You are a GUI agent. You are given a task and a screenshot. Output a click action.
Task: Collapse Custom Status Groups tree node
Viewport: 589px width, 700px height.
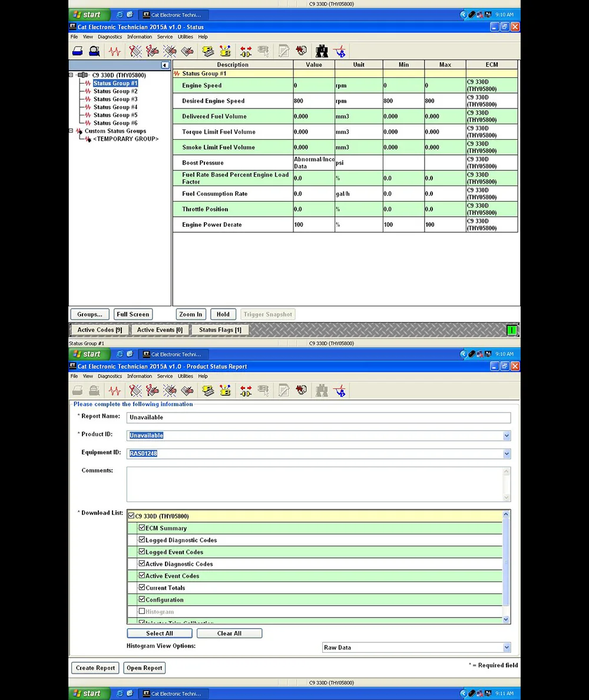[71, 131]
